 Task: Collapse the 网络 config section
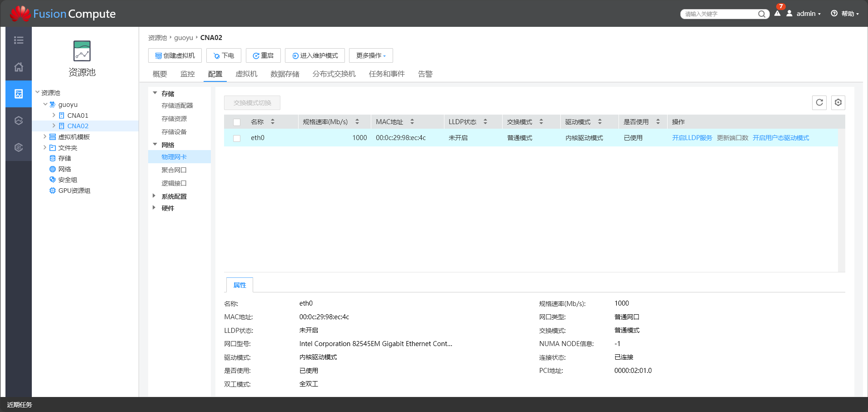point(155,144)
